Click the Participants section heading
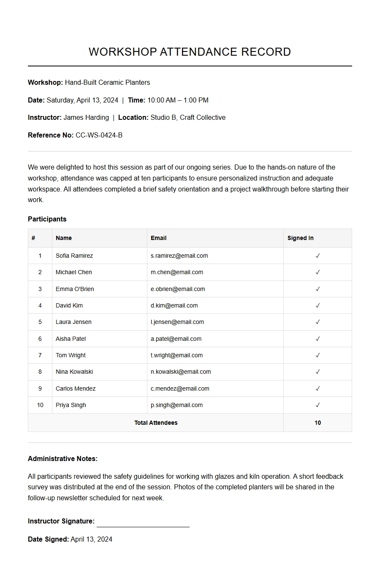This screenshot has width=380, height=588. pyautogui.click(x=47, y=219)
